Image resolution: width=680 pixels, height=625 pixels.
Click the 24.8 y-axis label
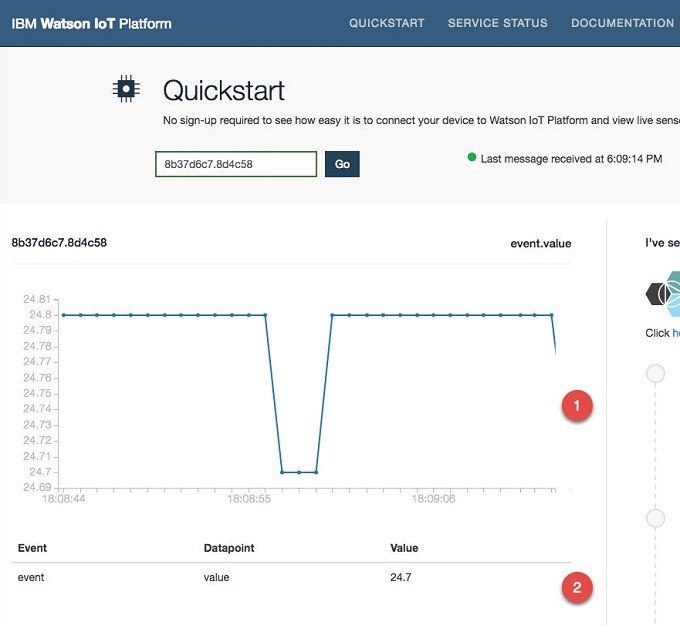(x=40, y=314)
